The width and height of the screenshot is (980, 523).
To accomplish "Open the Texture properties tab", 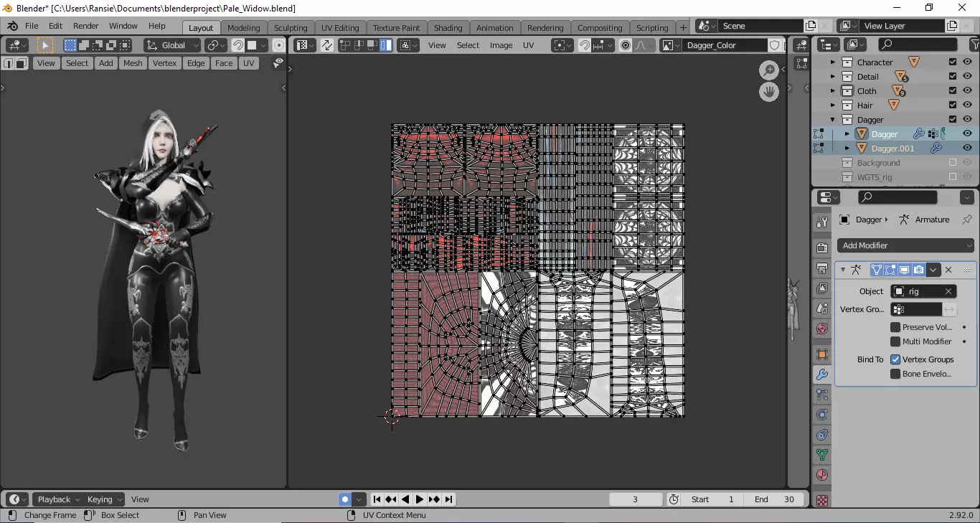I will coord(822,500).
